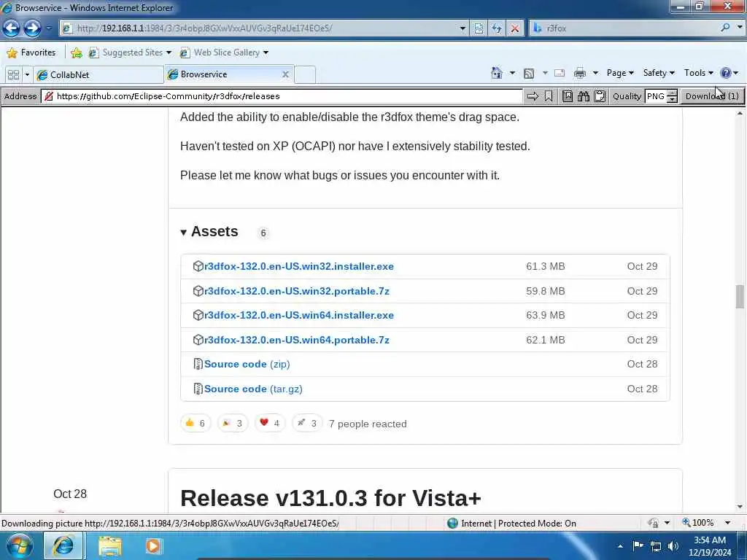Open the Home dropdown arrow
This screenshot has width=747, height=560.
coord(512,73)
